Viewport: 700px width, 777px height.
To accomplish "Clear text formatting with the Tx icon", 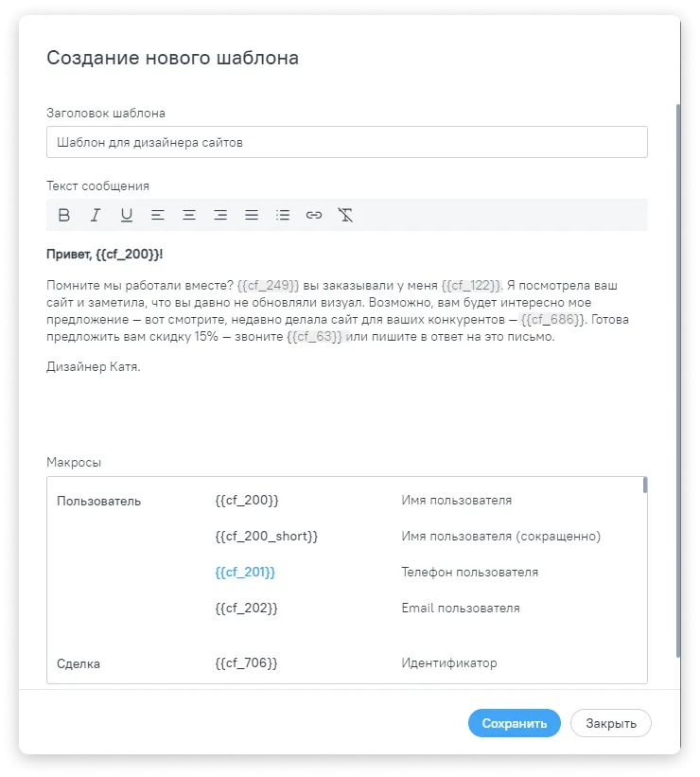I will [345, 215].
